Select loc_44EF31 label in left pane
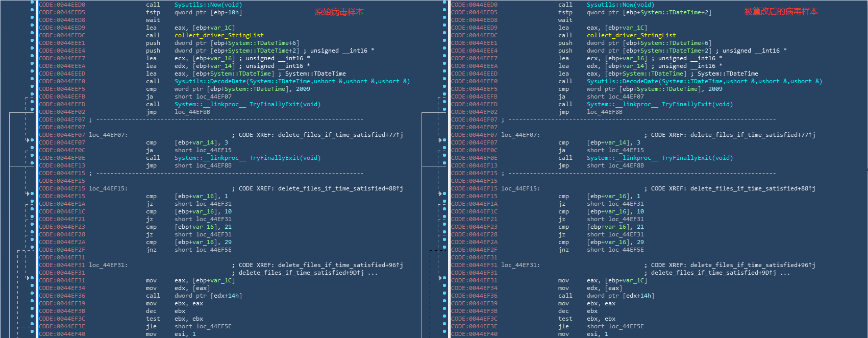Viewport: 868px width, 338px height. [108, 265]
